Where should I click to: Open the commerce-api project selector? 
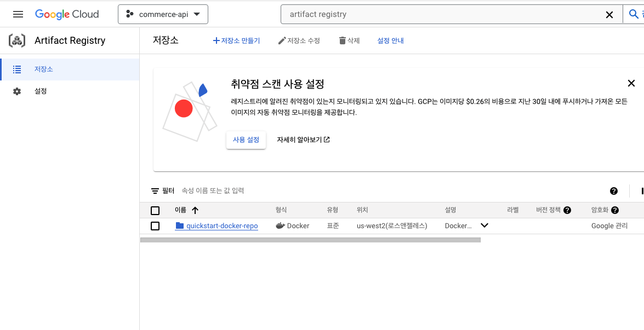(x=163, y=14)
